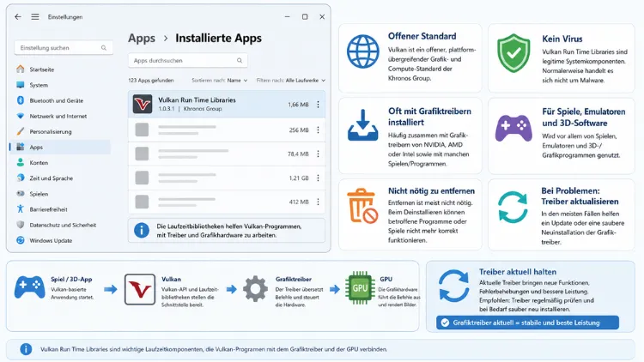Open Spielen settings
Screen dimensions: 644x362
point(62,194)
